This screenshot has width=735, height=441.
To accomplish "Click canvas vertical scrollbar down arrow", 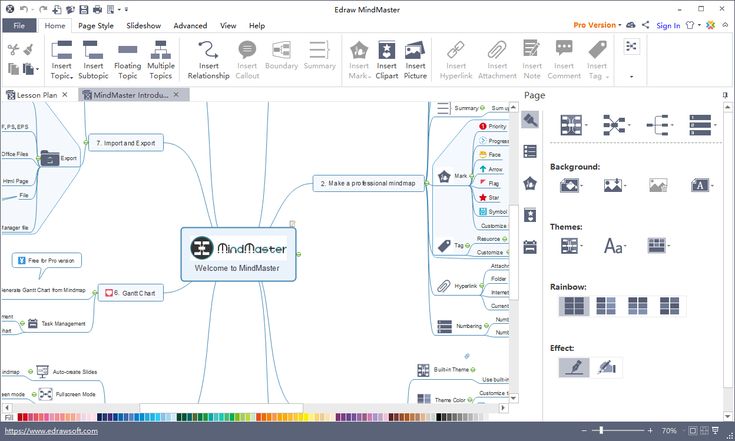I will [514, 398].
